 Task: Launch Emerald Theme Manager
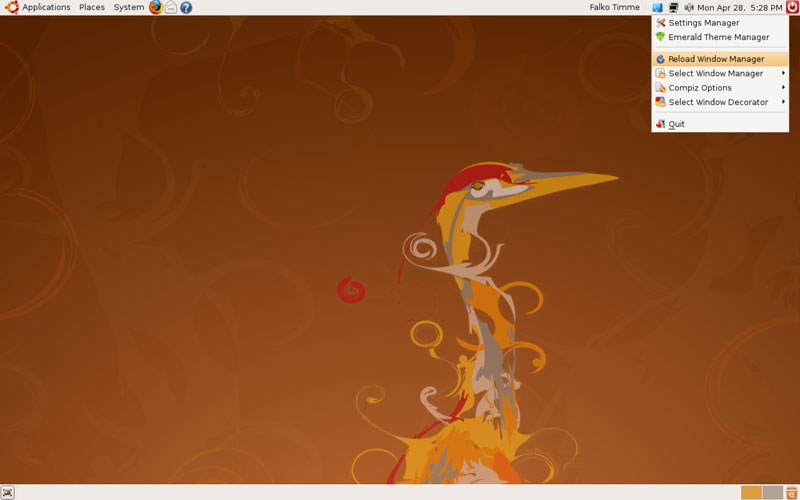(720, 37)
